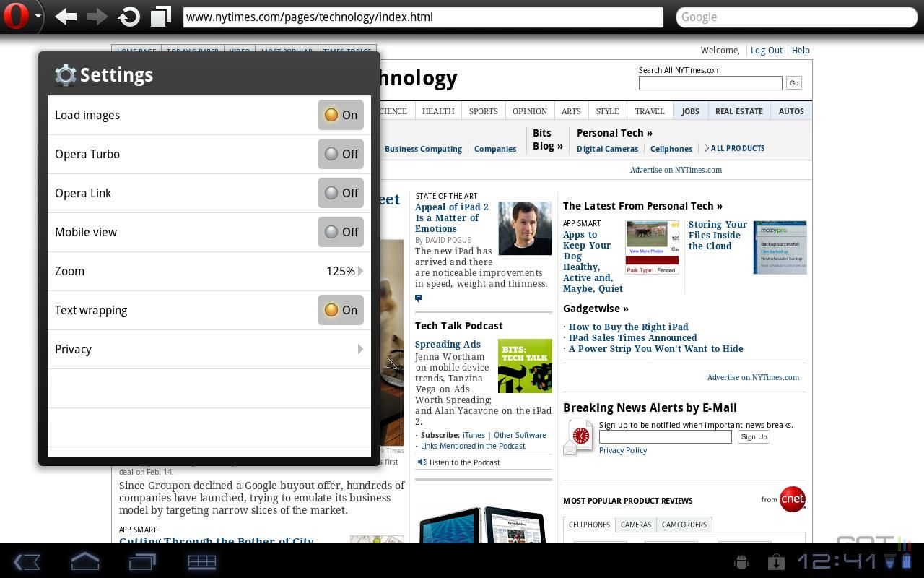Click the iTunes subscribe link

click(474, 435)
